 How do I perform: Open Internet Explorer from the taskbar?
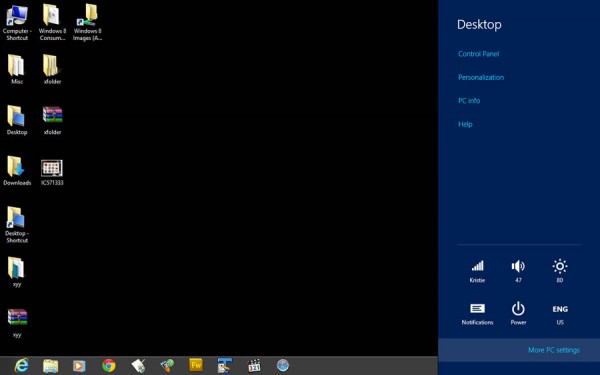(x=21, y=366)
